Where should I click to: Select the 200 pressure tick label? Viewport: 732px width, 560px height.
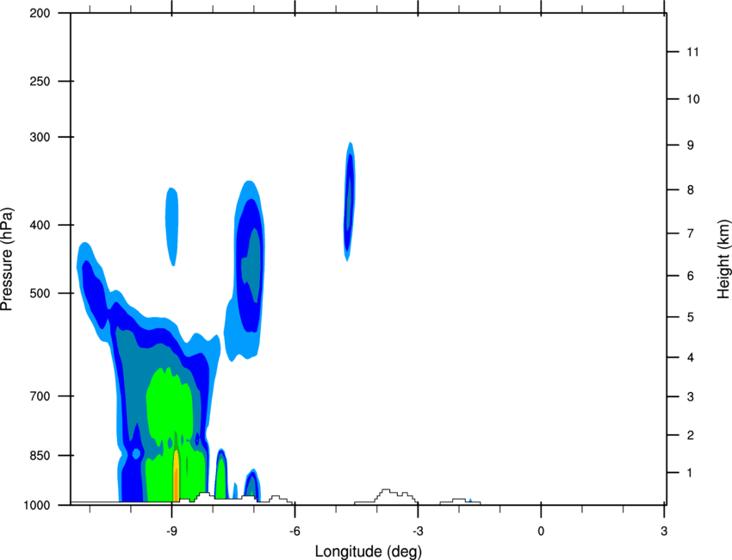40,13
